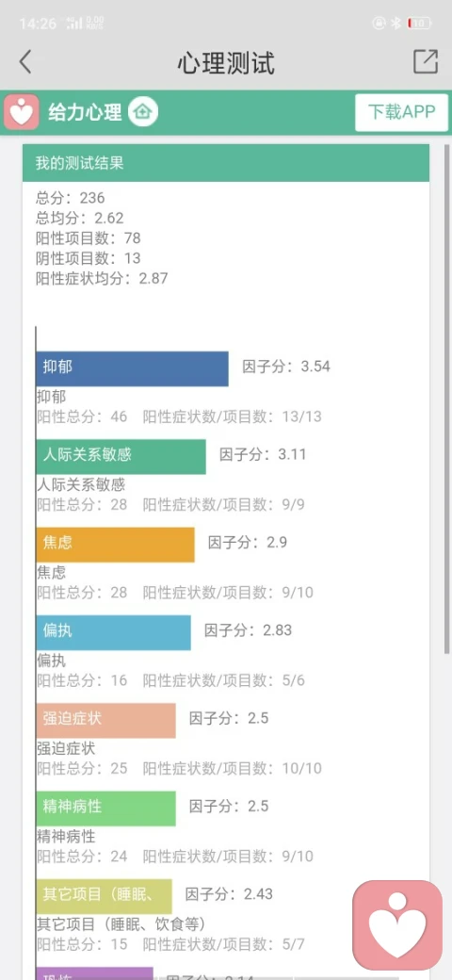Click the green 人际关系敏感 bar
Viewport: 452px width, 980px height.
click(121, 456)
